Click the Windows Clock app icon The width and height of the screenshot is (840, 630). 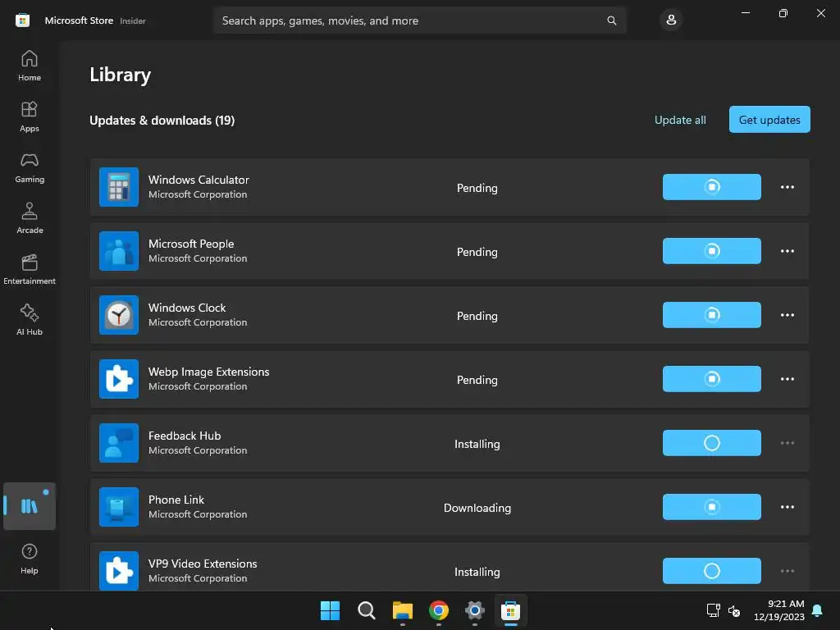click(119, 315)
